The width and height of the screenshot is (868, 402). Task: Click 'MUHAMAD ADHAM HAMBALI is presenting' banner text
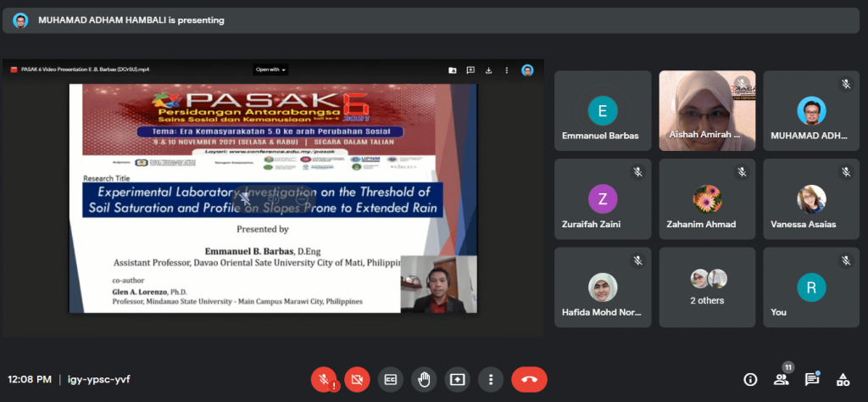(x=131, y=20)
